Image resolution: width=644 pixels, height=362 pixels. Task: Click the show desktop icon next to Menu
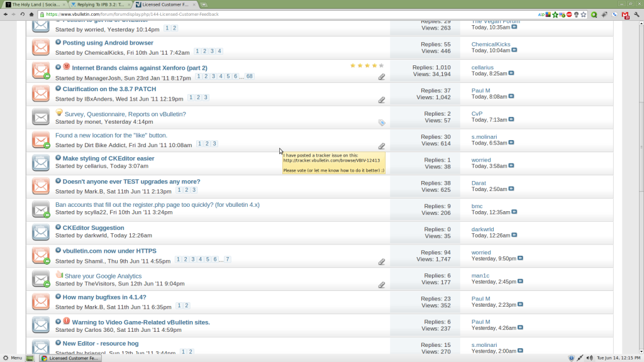pos(30,358)
